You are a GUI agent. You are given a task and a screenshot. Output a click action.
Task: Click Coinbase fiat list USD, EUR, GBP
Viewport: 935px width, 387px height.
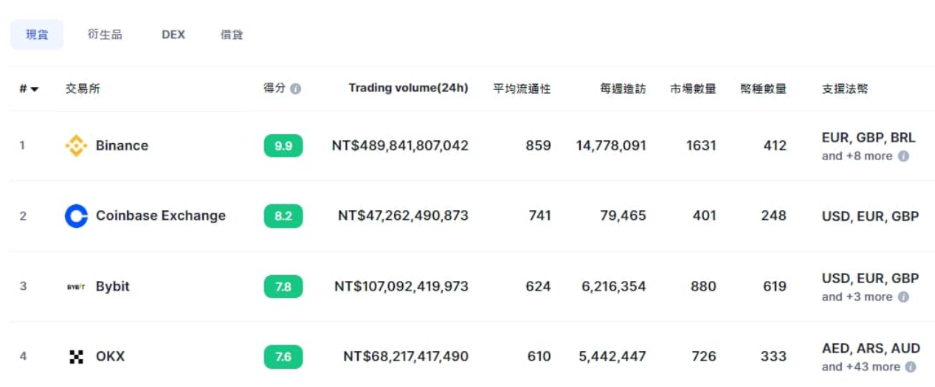(870, 216)
